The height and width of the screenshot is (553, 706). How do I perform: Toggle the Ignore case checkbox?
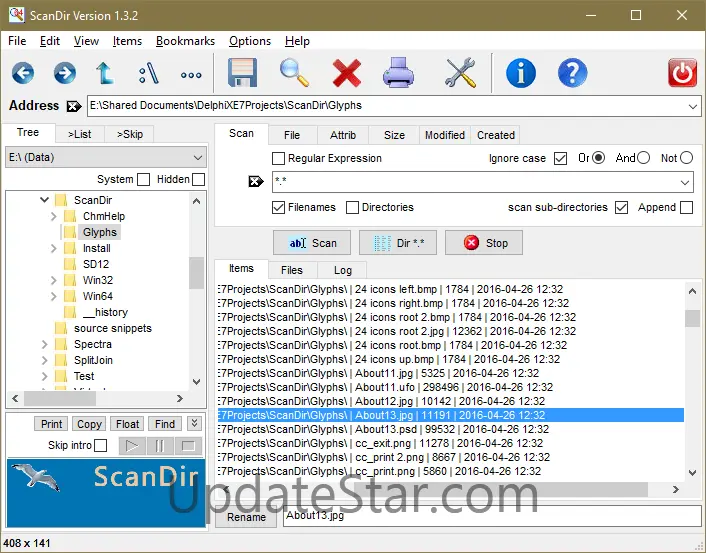tap(560, 159)
